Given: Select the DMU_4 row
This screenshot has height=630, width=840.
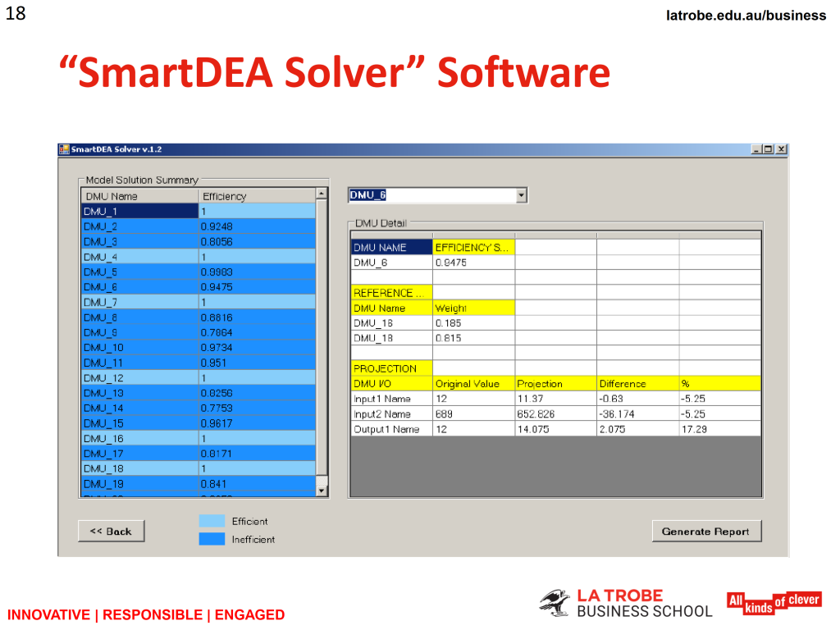Looking at the screenshot, I should tap(199, 257).
